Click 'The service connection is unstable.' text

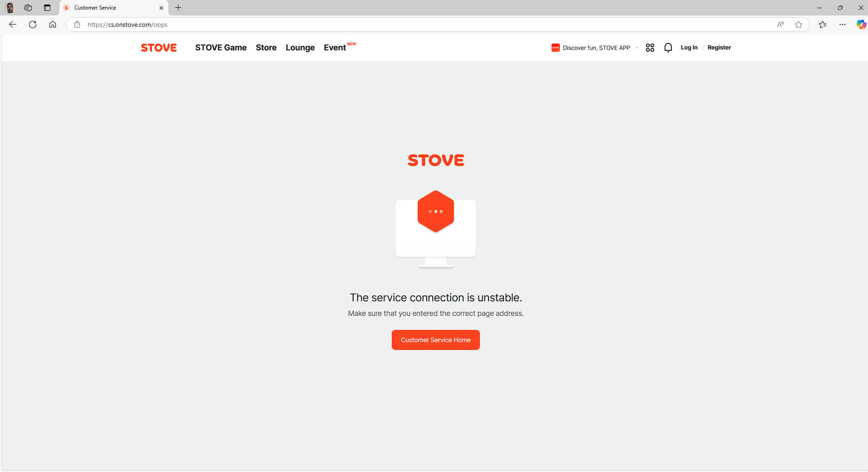pos(436,298)
